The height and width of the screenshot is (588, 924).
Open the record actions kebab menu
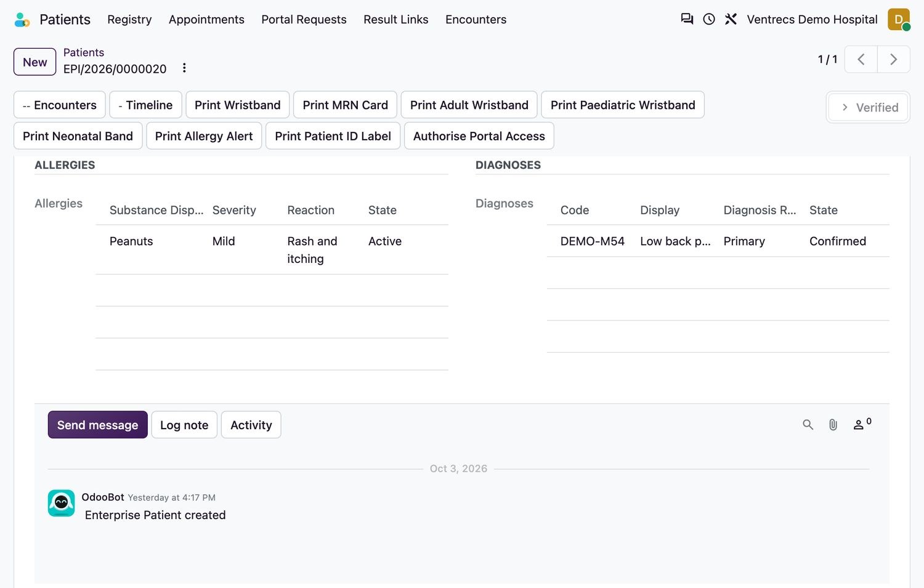(184, 68)
